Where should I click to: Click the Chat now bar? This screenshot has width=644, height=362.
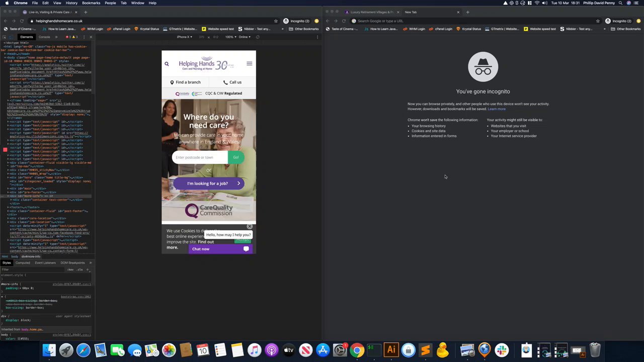[220, 249]
